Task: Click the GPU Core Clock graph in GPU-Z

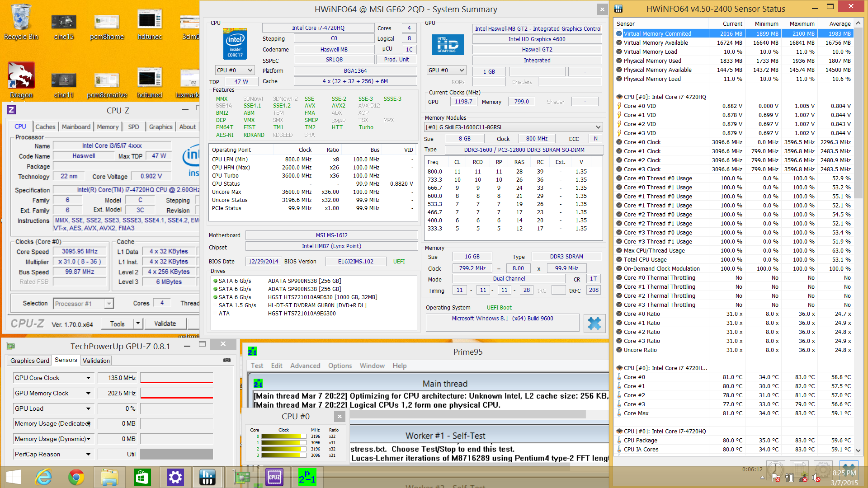Action: (176, 378)
